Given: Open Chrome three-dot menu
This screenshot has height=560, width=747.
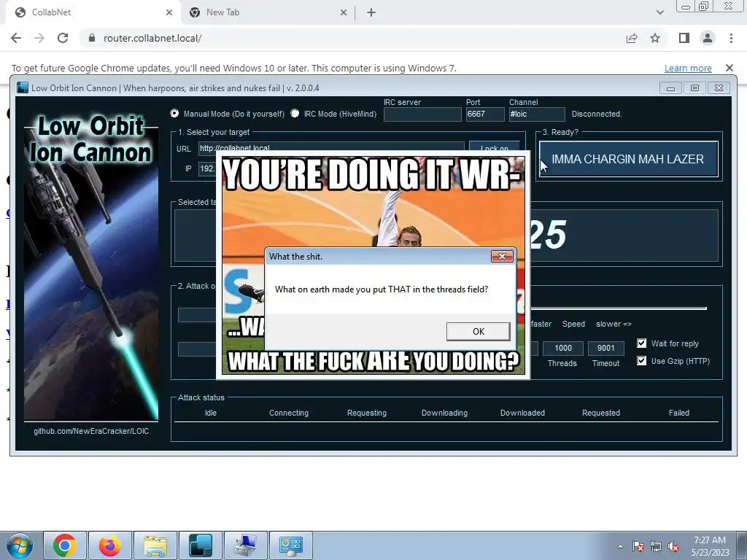Looking at the screenshot, I should coord(731,38).
